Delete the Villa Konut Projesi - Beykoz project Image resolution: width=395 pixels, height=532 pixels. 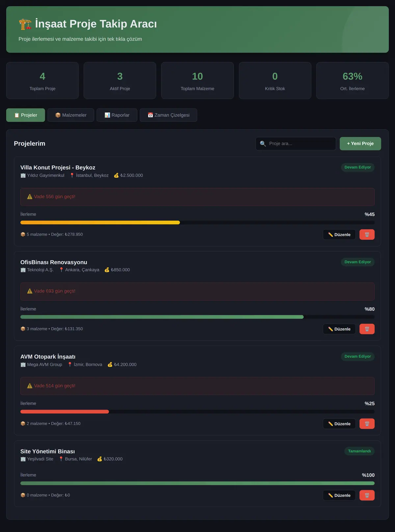(x=367, y=234)
